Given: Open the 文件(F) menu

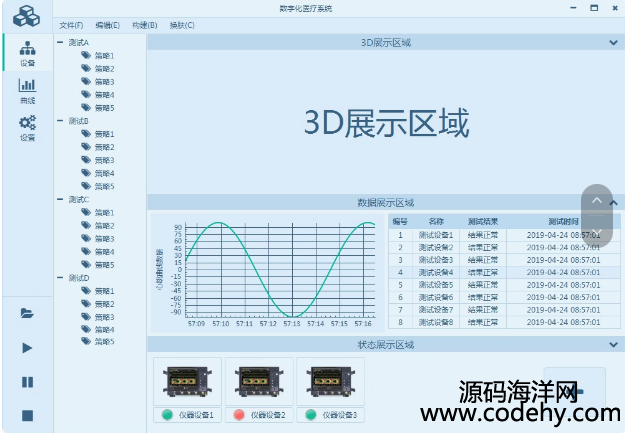Looking at the screenshot, I should [71, 25].
